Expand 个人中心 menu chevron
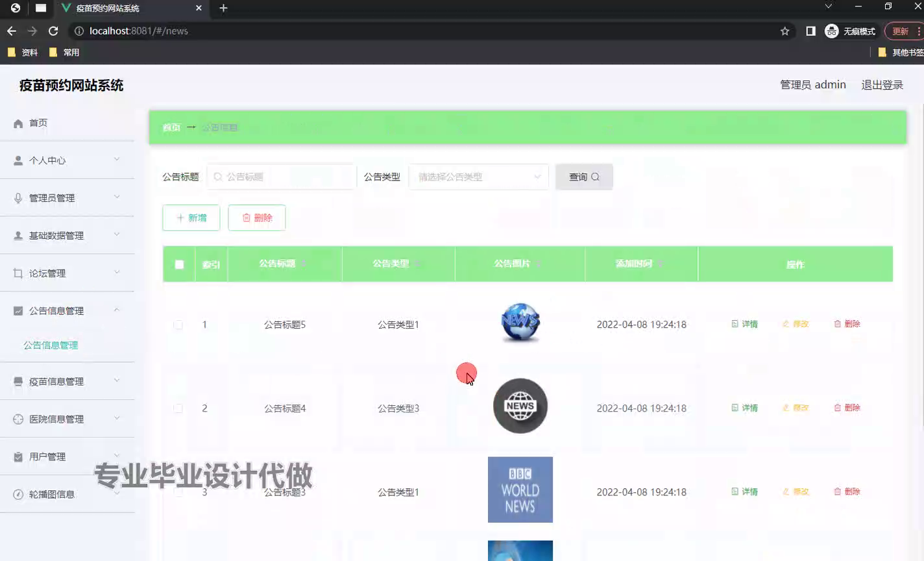This screenshot has width=924, height=561. [x=117, y=159]
